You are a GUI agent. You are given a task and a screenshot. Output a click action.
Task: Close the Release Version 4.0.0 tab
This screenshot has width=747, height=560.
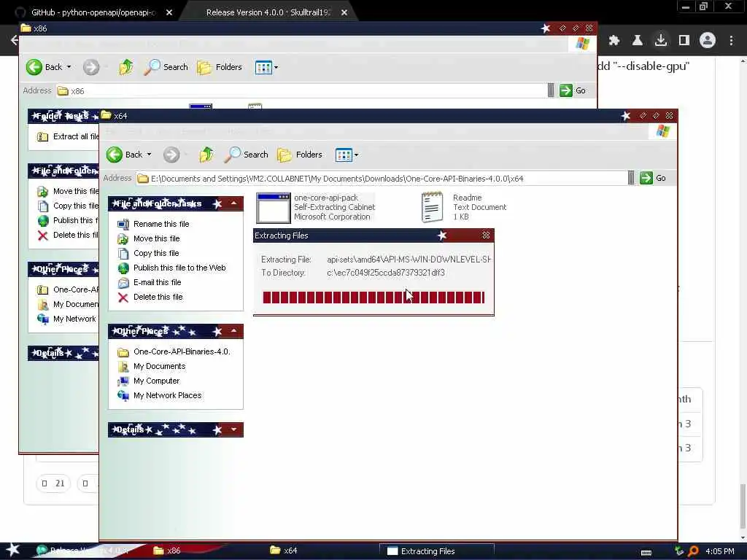pos(344,13)
